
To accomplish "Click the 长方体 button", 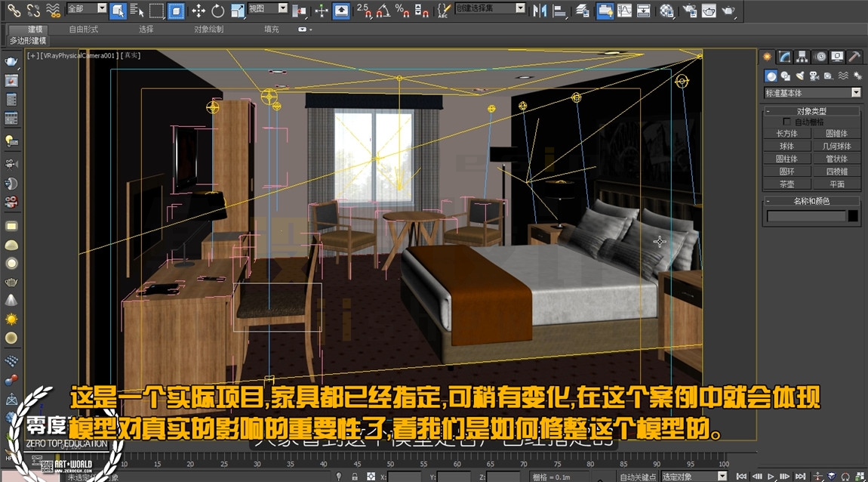I will (x=787, y=133).
